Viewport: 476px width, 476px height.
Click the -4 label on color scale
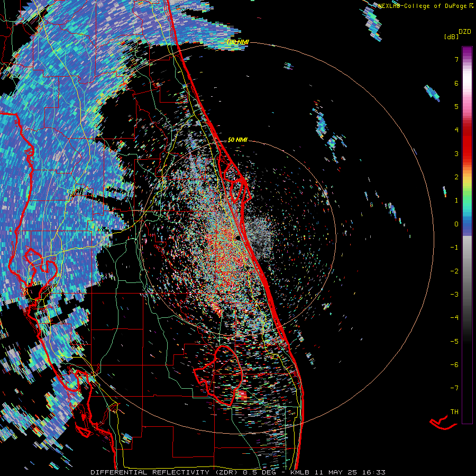(454, 318)
